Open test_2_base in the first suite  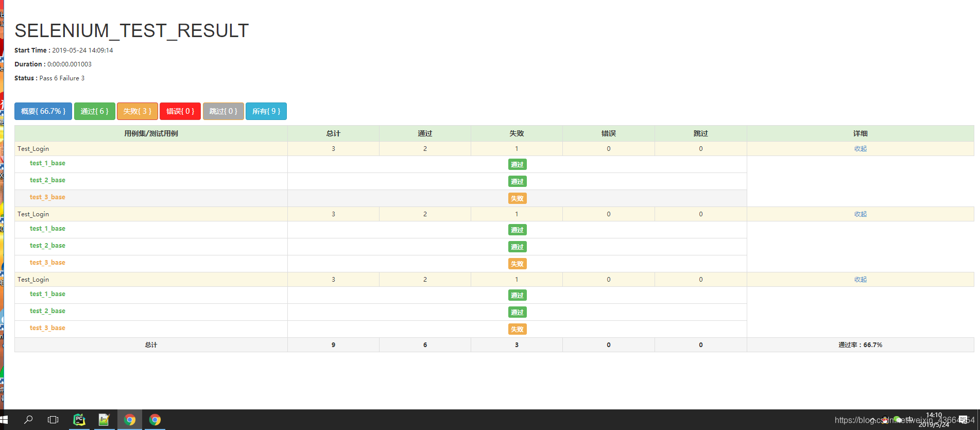47,180
